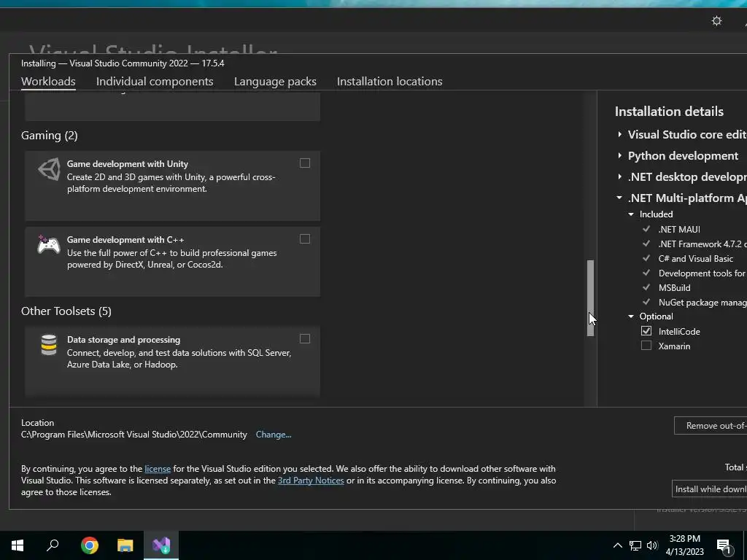Image resolution: width=747 pixels, height=560 pixels.
Task: Click Change... location link
Action: coord(274,435)
